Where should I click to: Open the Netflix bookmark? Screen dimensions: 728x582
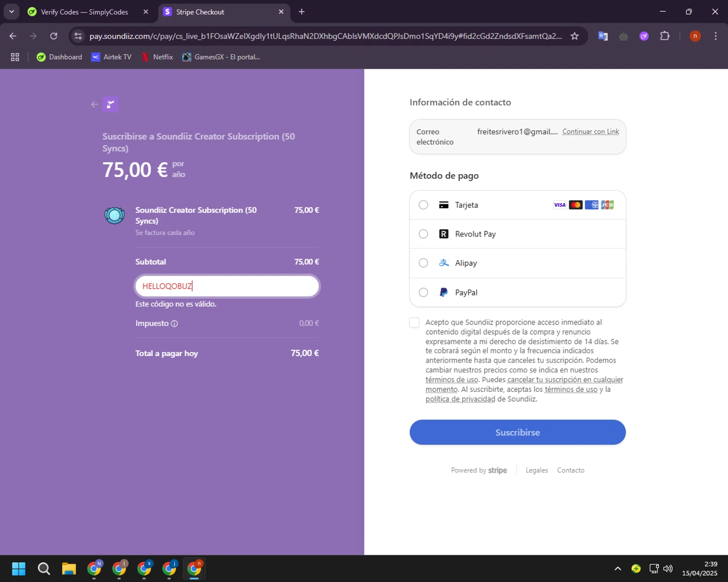157,57
